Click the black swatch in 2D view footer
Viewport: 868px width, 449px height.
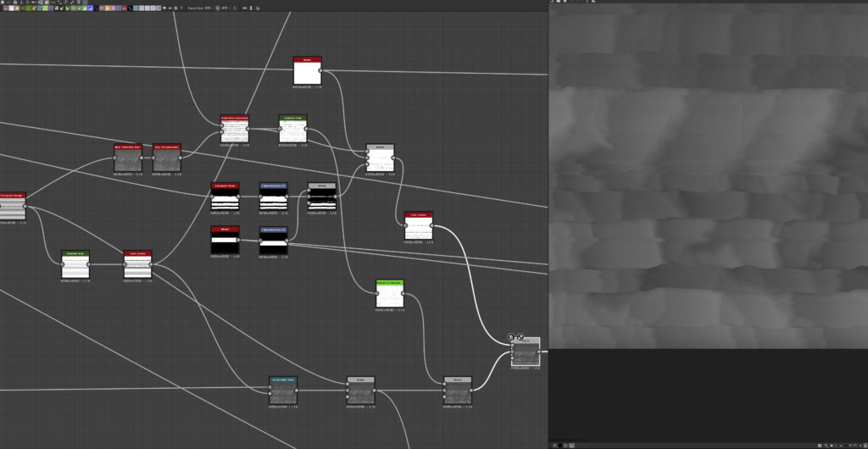(x=560, y=446)
